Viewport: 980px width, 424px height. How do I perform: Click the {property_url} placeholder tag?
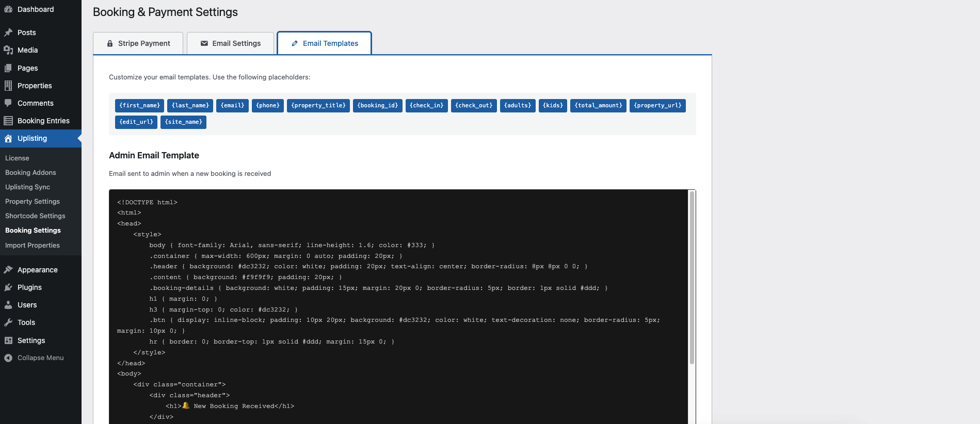[x=657, y=106]
